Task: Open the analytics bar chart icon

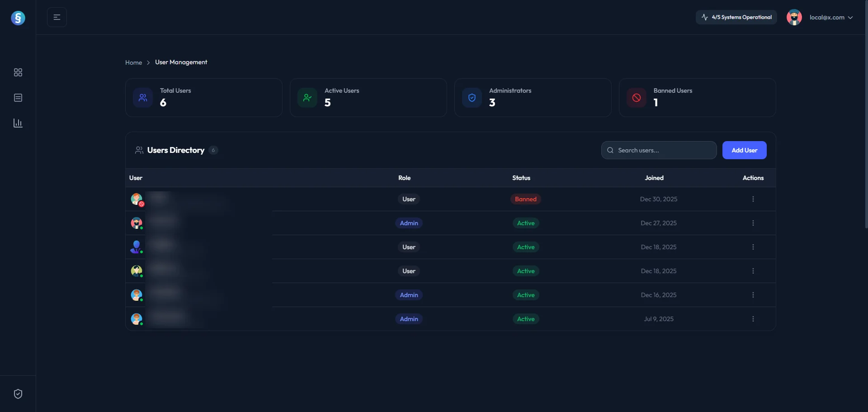Action: pos(18,123)
